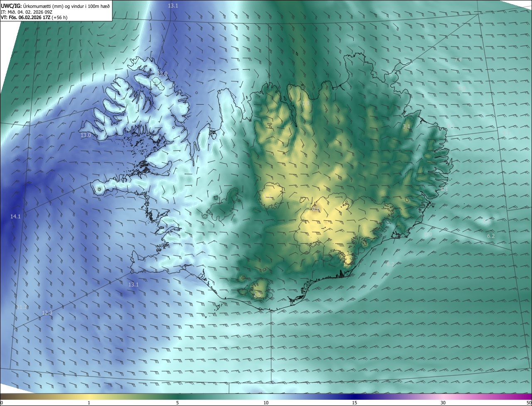The width and height of the screenshot is (532, 406).
Task: Click the color scale tick labeled 10
Action: 266,403
